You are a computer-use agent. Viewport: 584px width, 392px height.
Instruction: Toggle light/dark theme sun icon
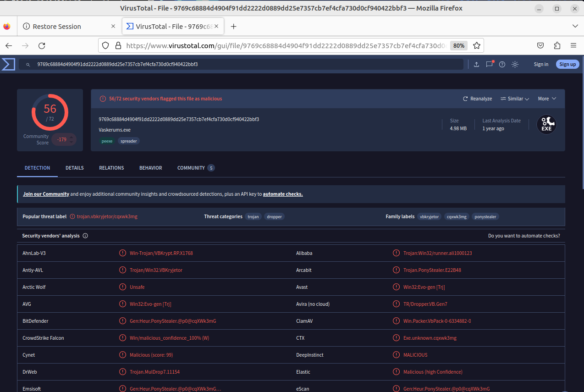pos(515,65)
